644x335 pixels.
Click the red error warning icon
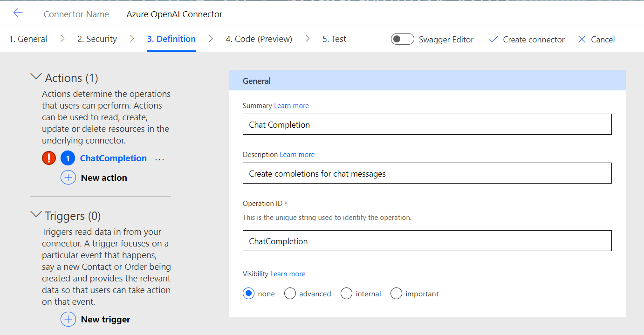pyautogui.click(x=49, y=158)
